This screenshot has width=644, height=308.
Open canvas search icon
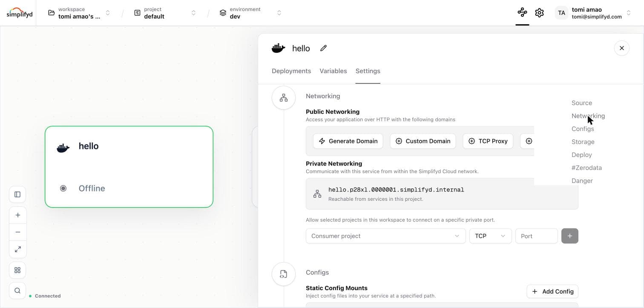(17, 291)
